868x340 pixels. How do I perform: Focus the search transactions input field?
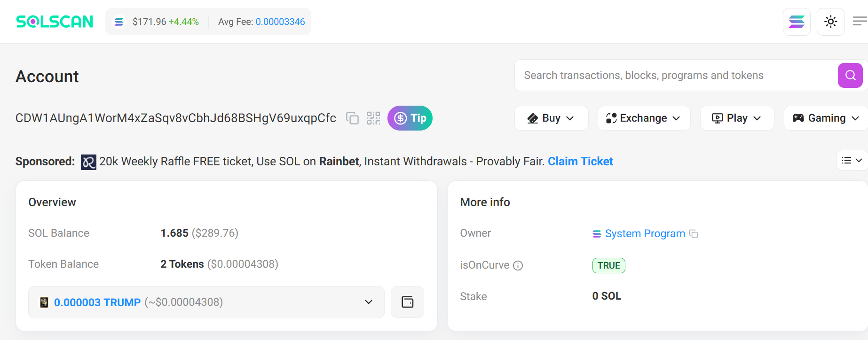pyautogui.click(x=676, y=75)
